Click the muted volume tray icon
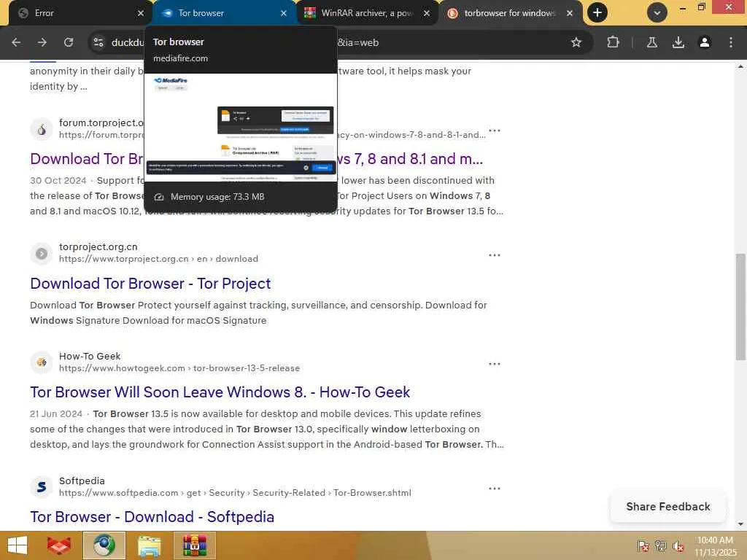The height and width of the screenshot is (560, 747). [678, 545]
